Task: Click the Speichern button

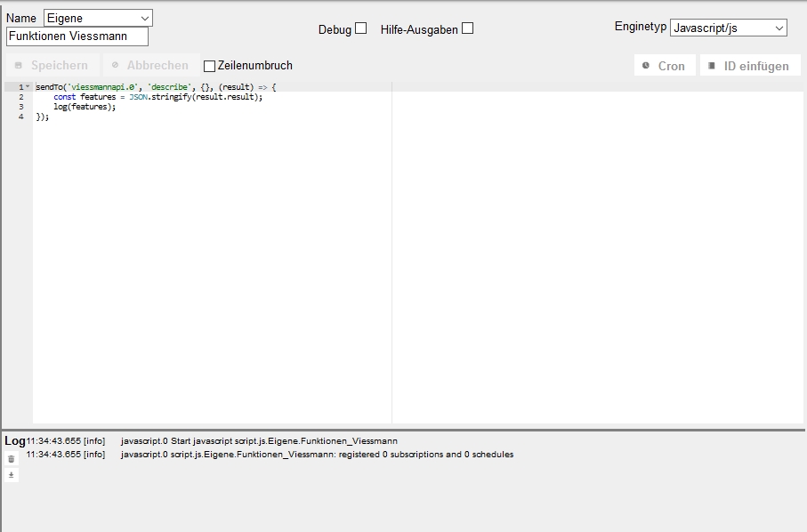Action: [52, 65]
